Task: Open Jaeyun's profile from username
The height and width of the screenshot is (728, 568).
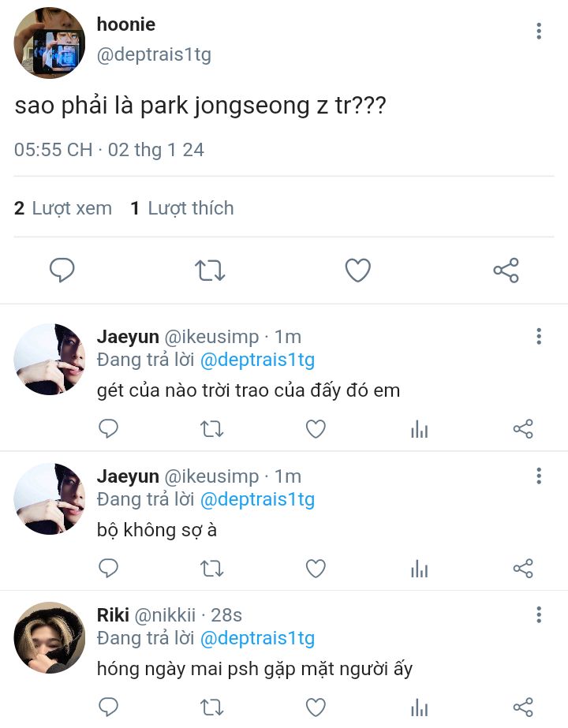Action: tap(125, 337)
